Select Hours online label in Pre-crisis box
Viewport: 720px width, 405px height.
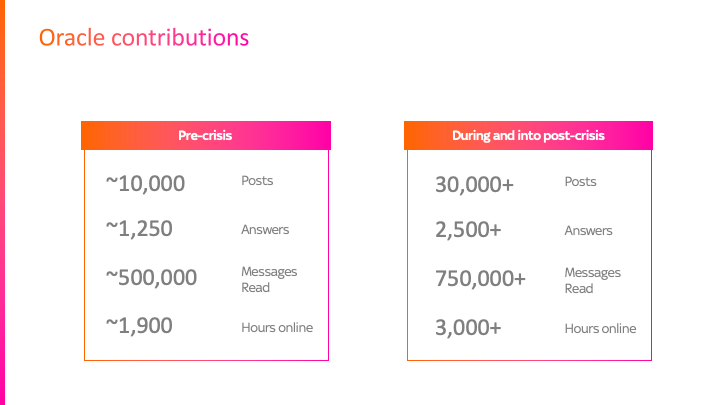pos(277,327)
